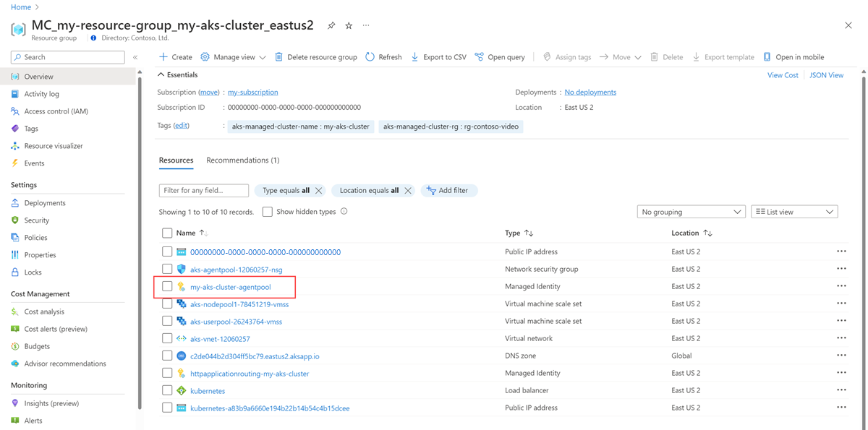Check the aks-userpool-26243764-vmss checkbox
Screen dimensions: 868x430
point(167,321)
